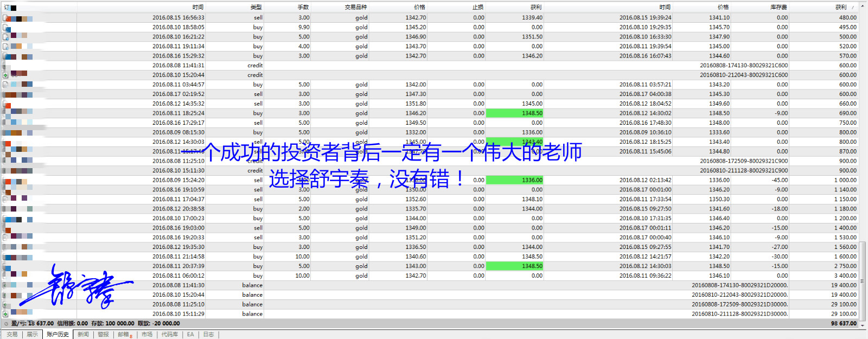
Task: Open the 日志 tab
Action: click(x=209, y=335)
